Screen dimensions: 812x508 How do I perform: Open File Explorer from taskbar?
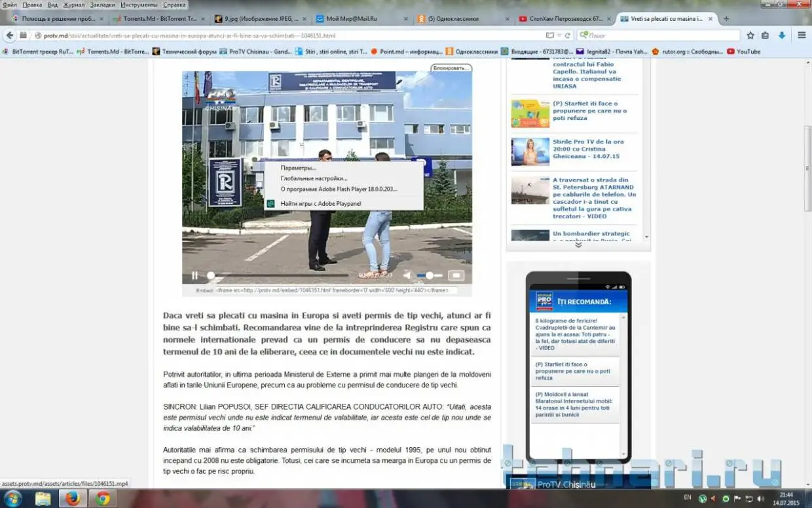43,499
